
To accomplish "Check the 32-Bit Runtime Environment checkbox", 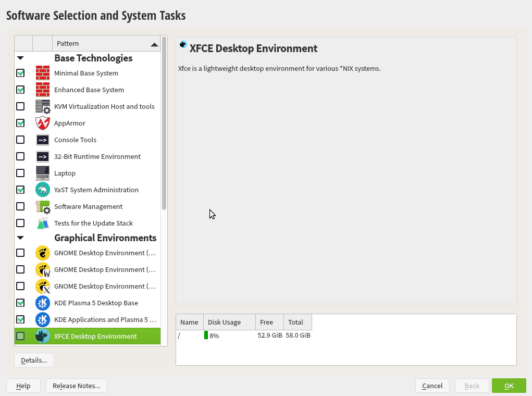I will (x=20, y=156).
